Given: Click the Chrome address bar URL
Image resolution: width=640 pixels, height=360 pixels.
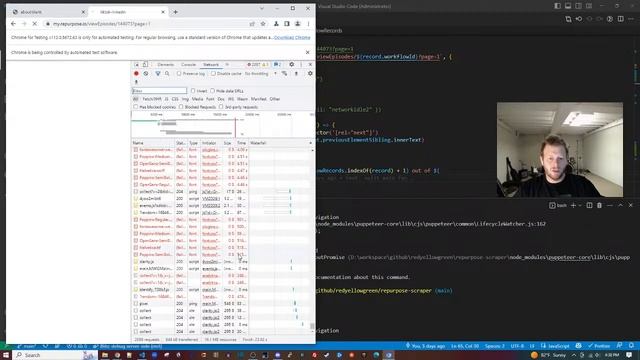Looking at the screenshot, I should (x=101, y=24).
